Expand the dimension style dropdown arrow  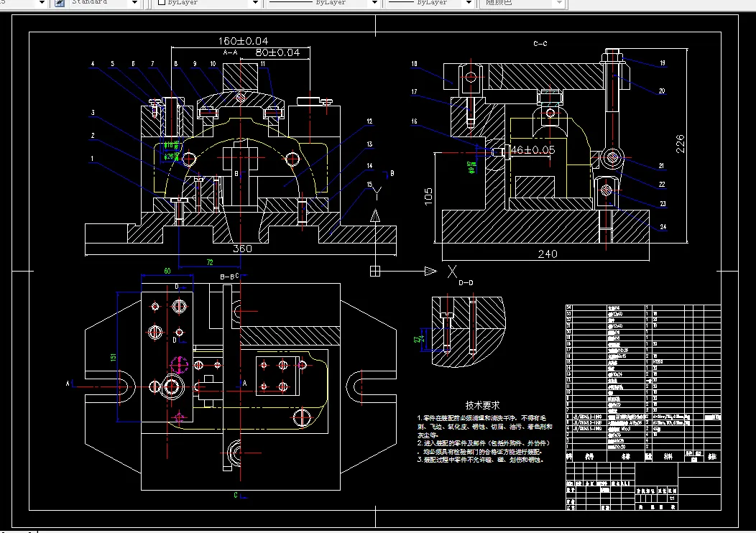42,3
